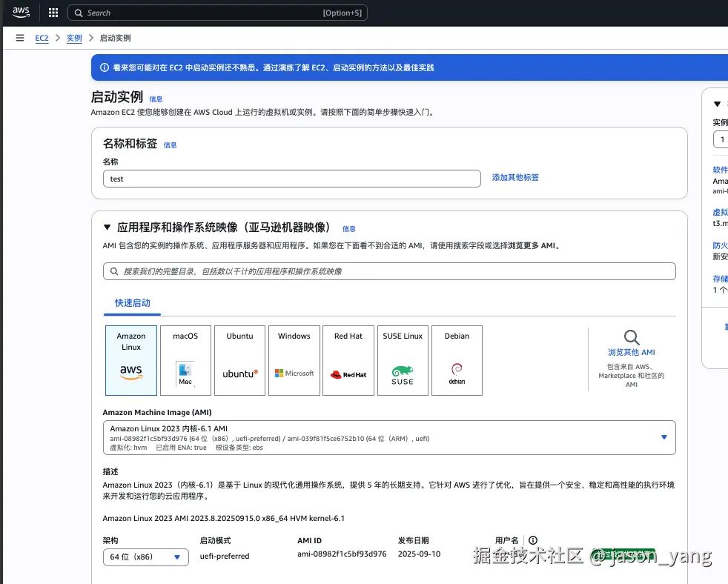
Task: Click the 名称 input containing test
Action: (x=291, y=179)
